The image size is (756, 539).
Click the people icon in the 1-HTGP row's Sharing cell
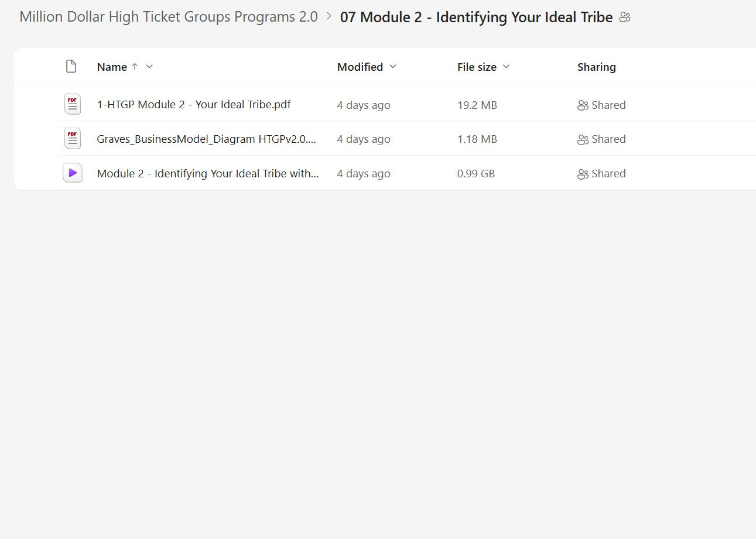583,105
